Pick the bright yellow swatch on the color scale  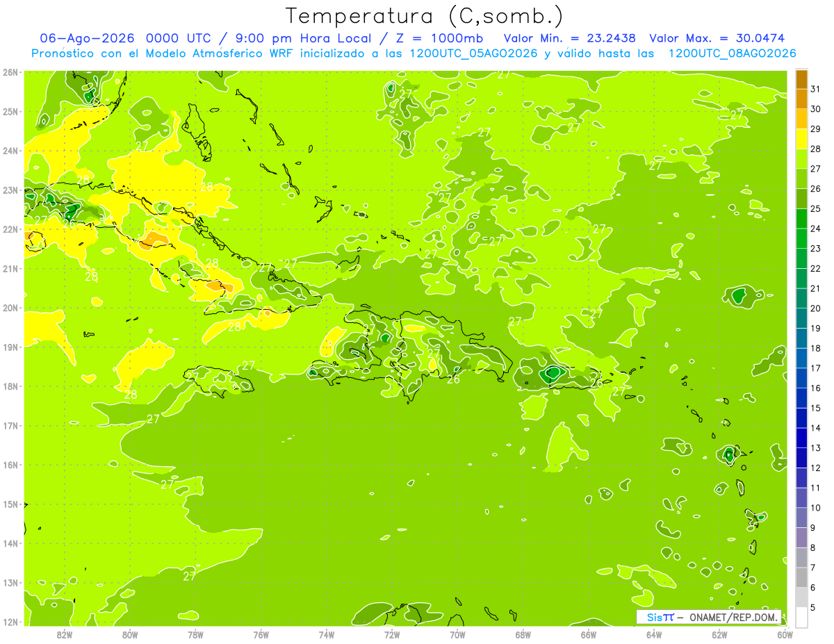tap(801, 140)
